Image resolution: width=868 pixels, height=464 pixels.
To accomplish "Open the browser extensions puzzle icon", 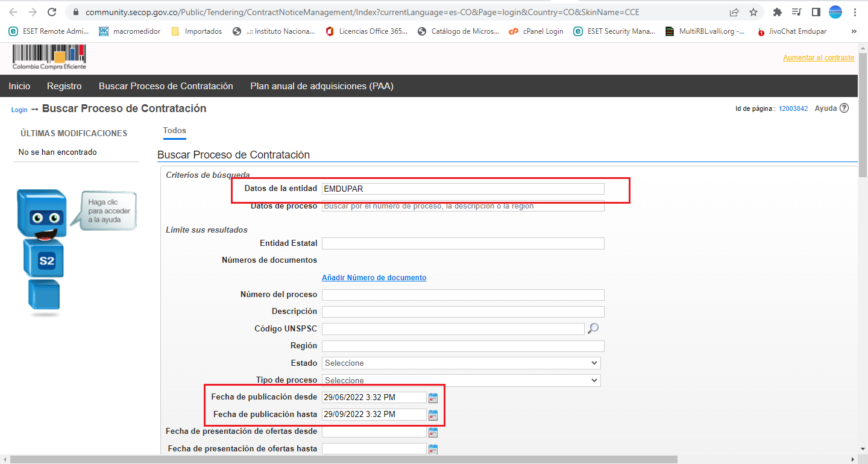I will pos(778,12).
